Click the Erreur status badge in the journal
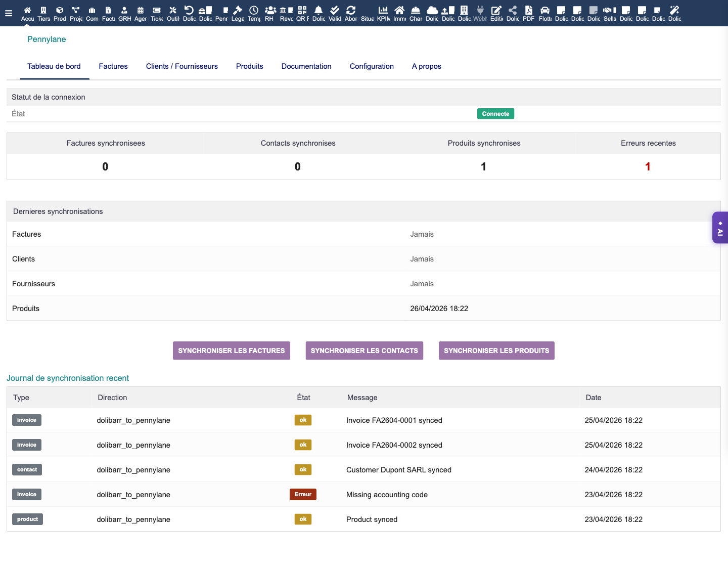Image resolution: width=728 pixels, height=568 pixels. click(303, 495)
